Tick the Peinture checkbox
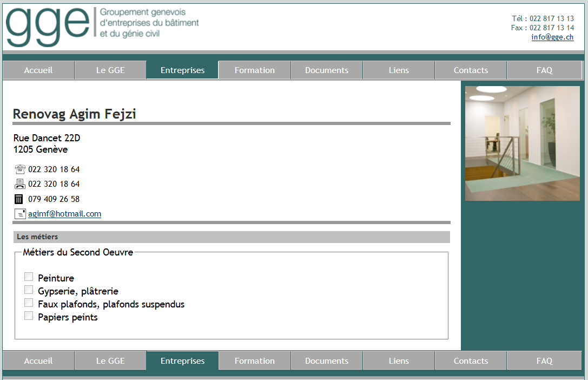This screenshot has height=380, width=588. [29, 277]
